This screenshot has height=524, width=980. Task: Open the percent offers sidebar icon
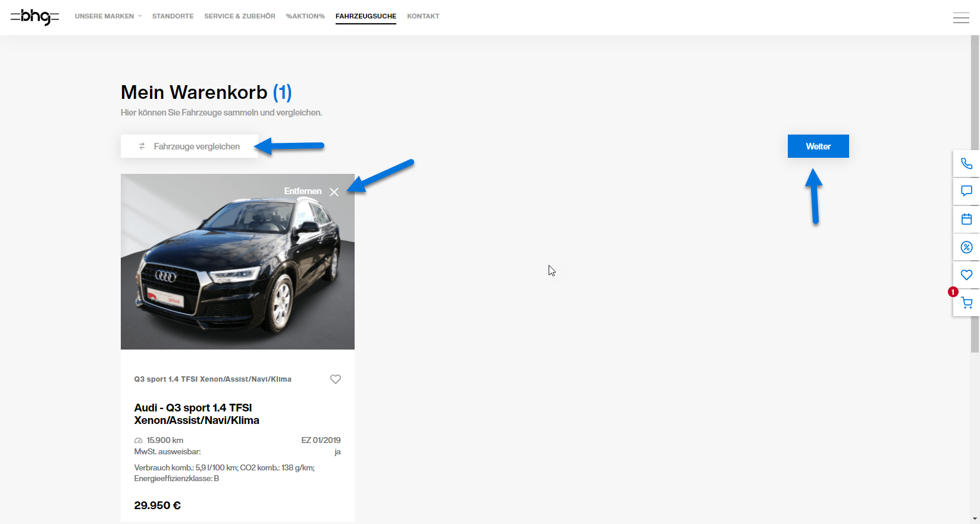click(966, 247)
